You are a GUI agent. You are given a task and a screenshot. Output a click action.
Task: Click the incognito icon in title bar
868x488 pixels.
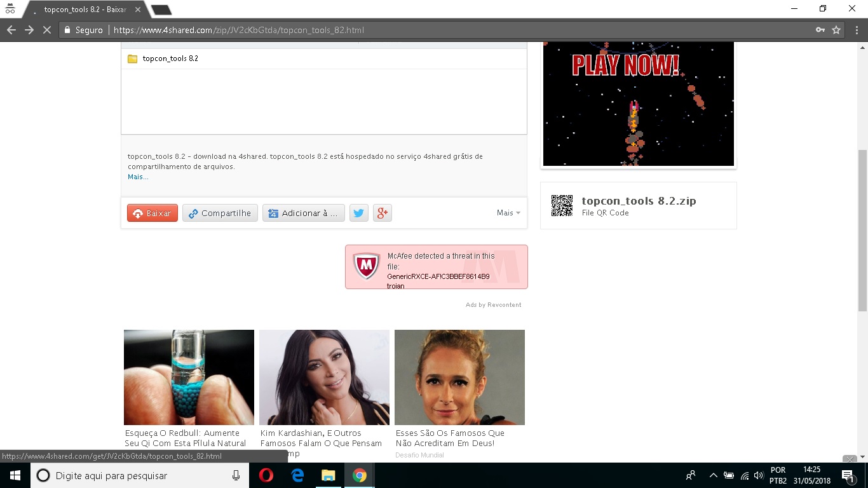pyautogui.click(x=10, y=10)
